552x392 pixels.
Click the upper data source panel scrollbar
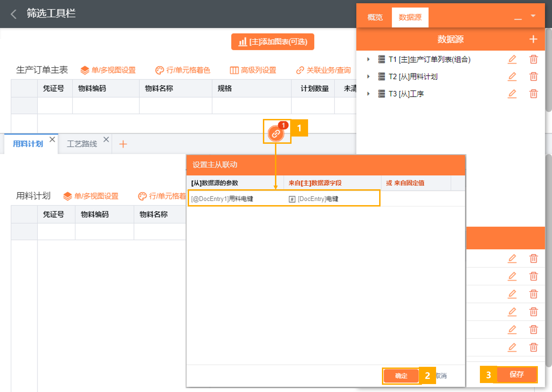549,70
